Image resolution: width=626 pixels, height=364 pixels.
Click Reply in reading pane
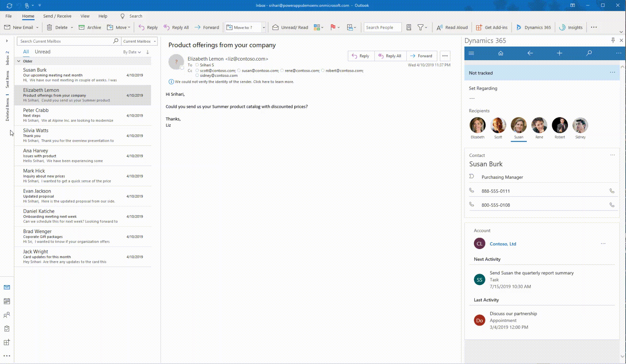click(361, 56)
